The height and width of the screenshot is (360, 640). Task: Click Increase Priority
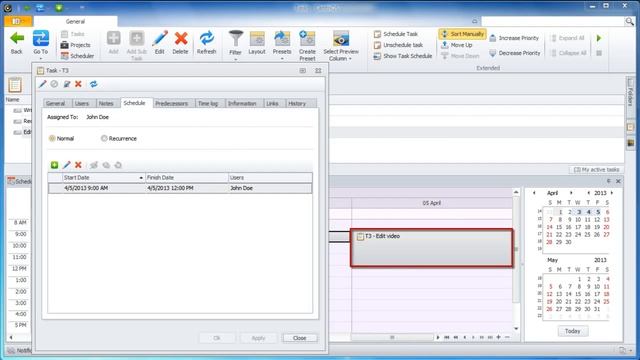click(x=514, y=38)
